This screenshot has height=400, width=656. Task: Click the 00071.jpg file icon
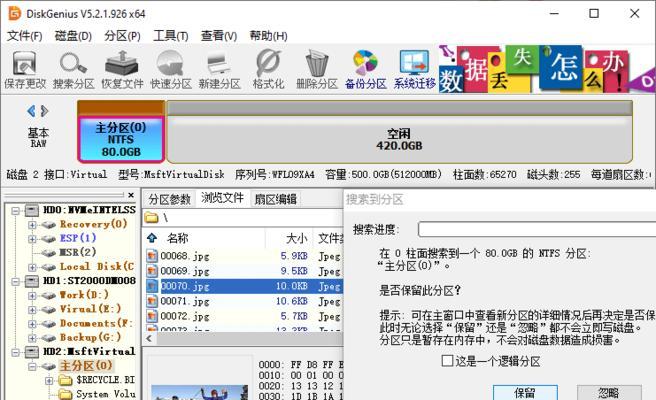coord(152,301)
